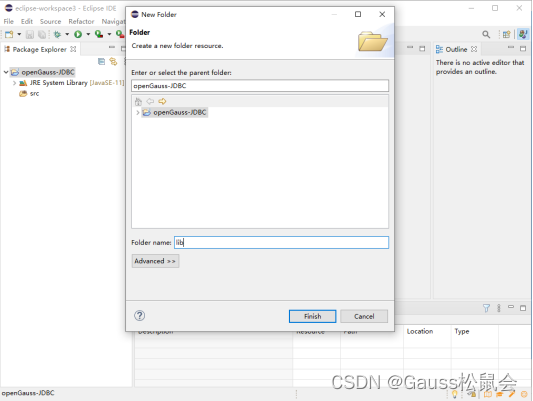The height and width of the screenshot is (401, 533).
Task: Click Link with Editor icon in Package Explorer
Action: 113,62
